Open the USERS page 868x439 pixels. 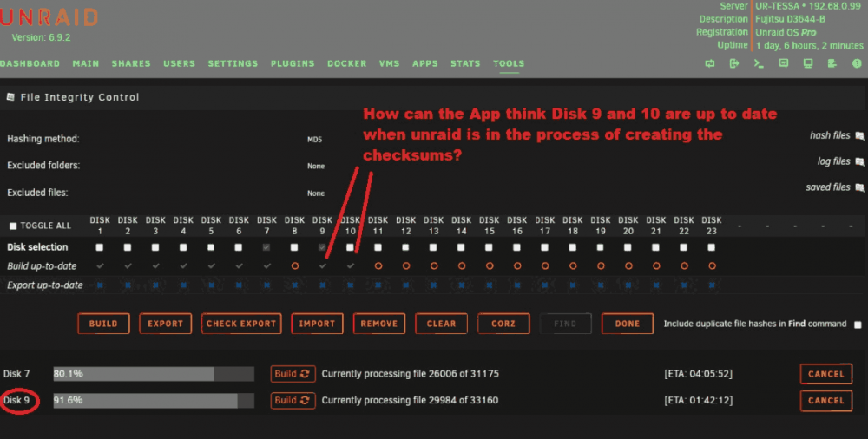pyautogui.click(x=180, y=63)
